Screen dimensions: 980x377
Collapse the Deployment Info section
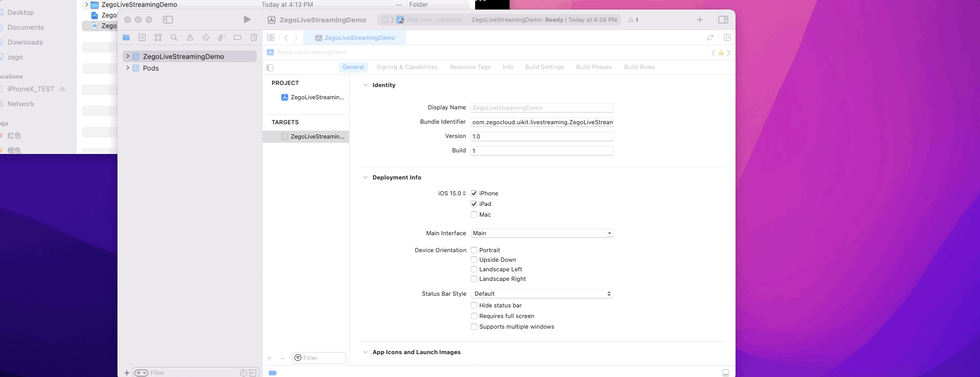point(365,177)
